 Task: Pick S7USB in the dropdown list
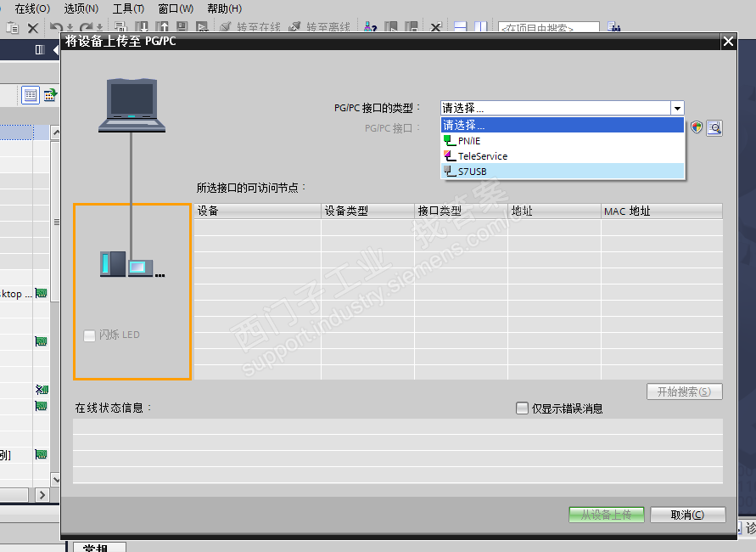(x=563, y=172)
